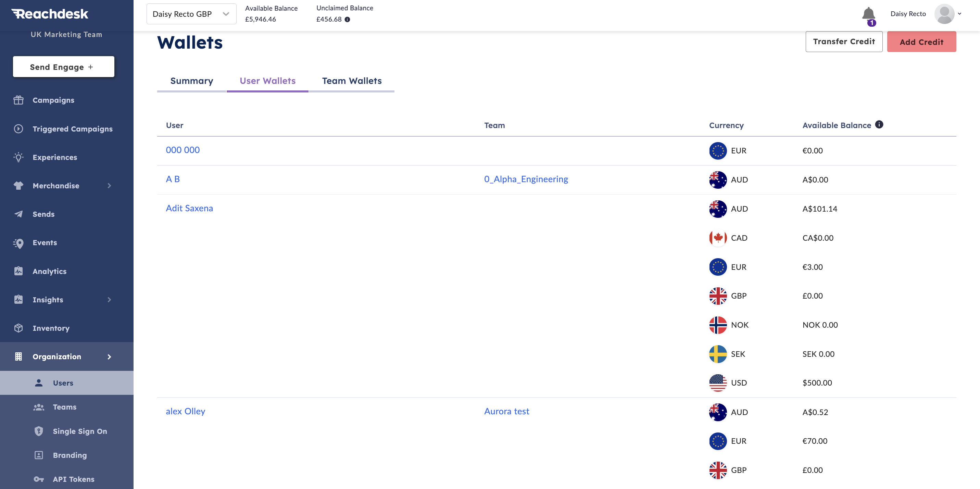Viewport: 980px width, 489px height.
Task: Click the A$101.14 balance value
Action: pyautogui.click(x=820, y=209)
